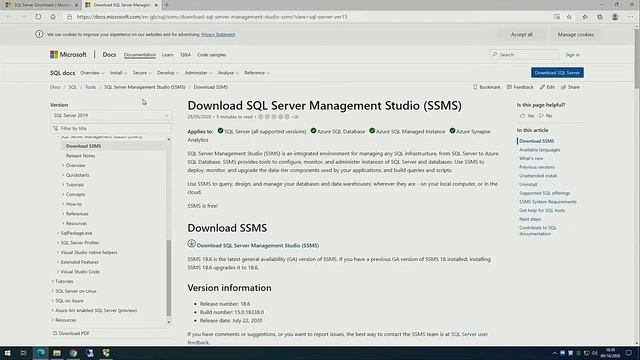Open new browser tab with plus
This screenshot has width=640, height=360.
pos(167,5)
